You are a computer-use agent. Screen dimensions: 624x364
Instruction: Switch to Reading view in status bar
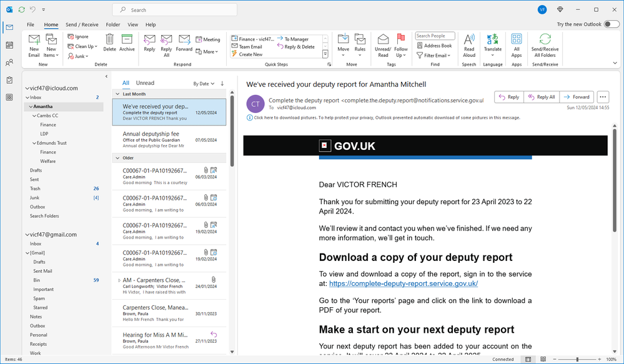pos(543,359)
